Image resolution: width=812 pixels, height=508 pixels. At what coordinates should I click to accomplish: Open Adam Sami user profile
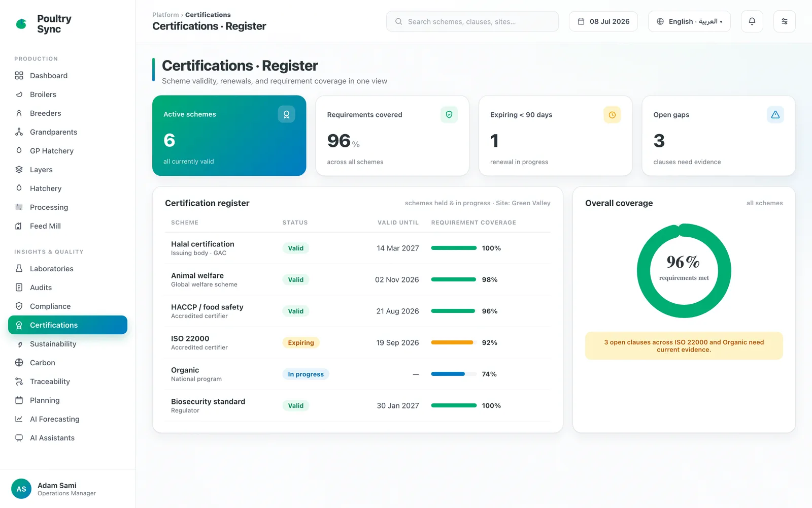67,489
